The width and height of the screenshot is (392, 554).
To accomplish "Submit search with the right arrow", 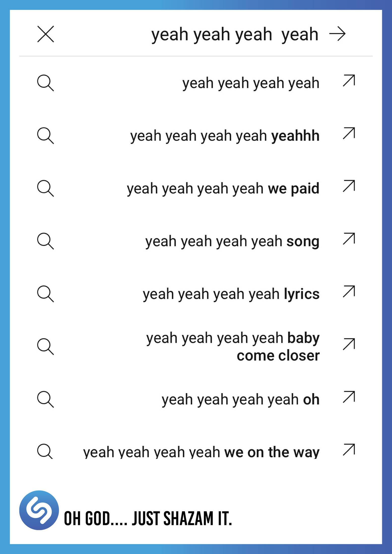I will pyautogui.click(x=337, y=34).
